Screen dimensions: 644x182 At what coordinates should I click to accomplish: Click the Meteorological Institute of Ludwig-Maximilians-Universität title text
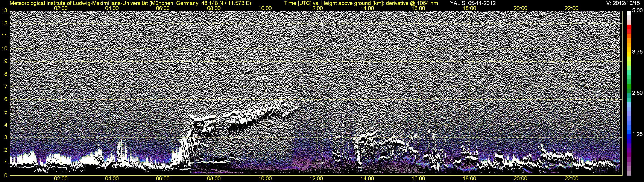tap(131, 3)
